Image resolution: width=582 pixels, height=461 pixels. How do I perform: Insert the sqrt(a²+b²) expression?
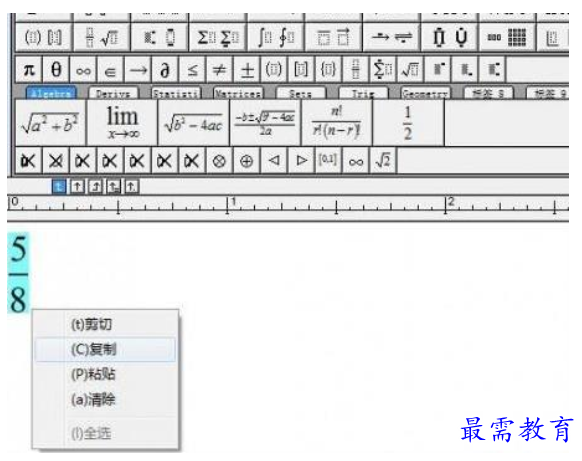point(50,122)
